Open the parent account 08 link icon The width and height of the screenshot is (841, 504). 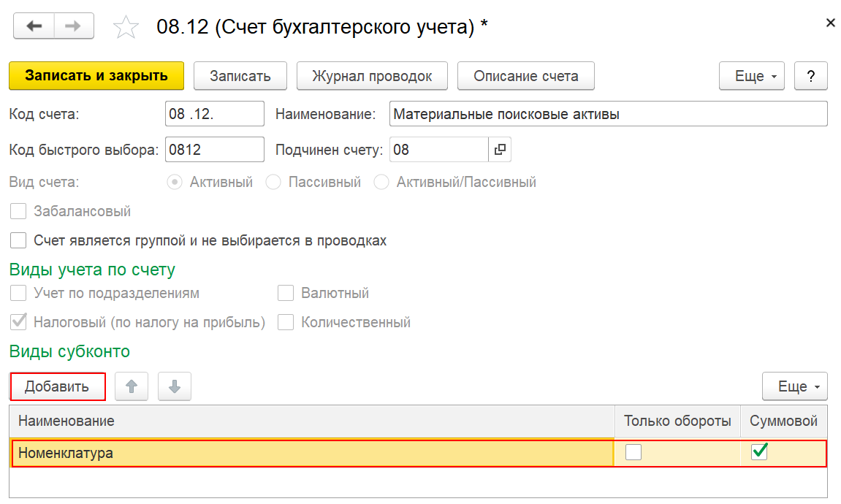pyautogui.click(x=500, y=150)
